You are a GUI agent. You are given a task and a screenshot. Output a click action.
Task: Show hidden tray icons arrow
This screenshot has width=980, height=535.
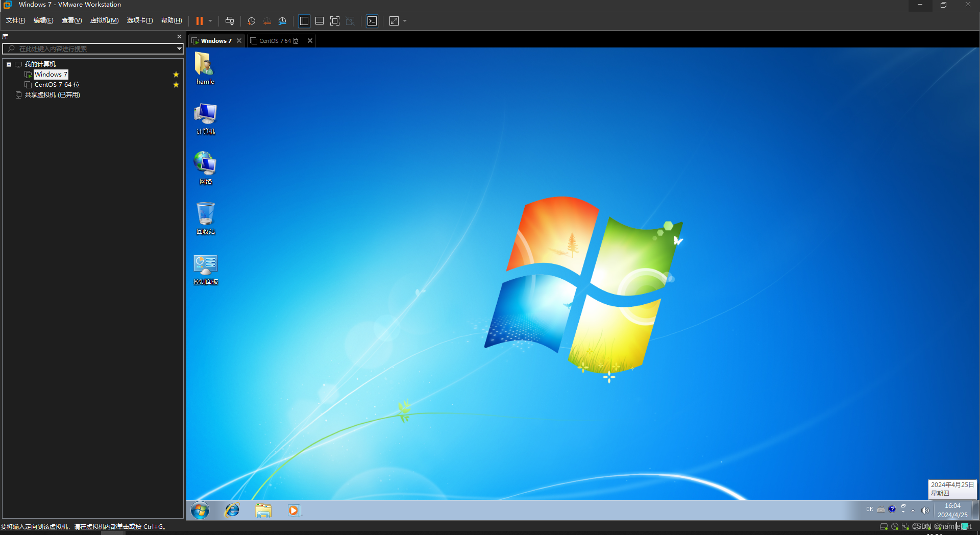[x=913, y=510]
